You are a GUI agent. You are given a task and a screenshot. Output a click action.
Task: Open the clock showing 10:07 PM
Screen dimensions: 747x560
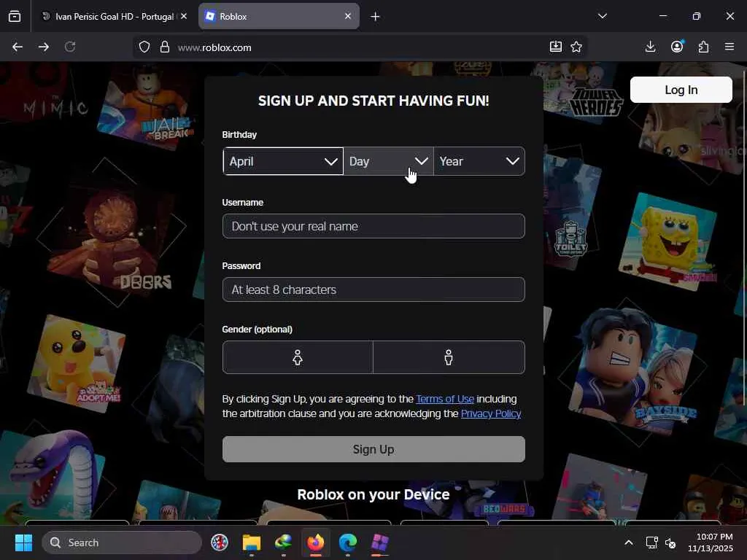[x=711, y=542]
